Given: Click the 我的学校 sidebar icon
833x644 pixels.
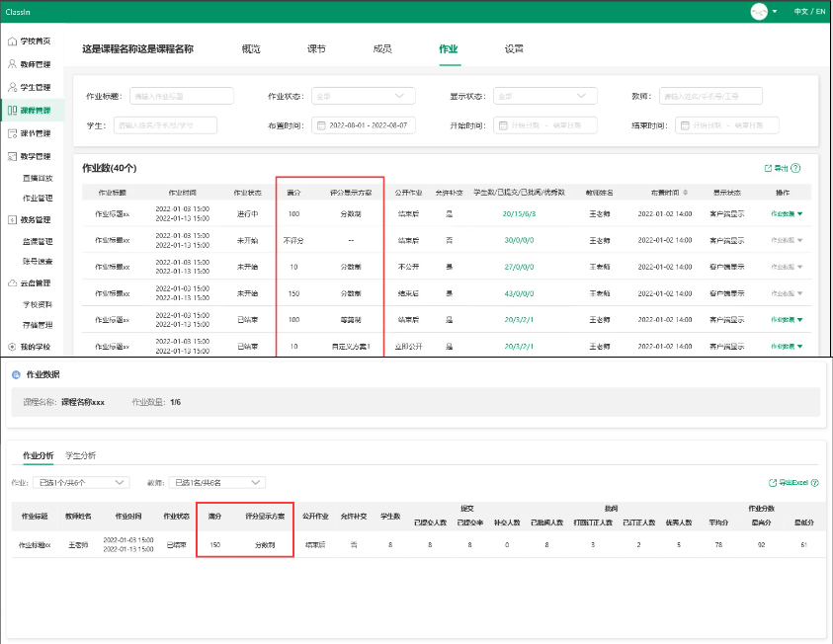Looking at the screenshot, I should (12, 347).
